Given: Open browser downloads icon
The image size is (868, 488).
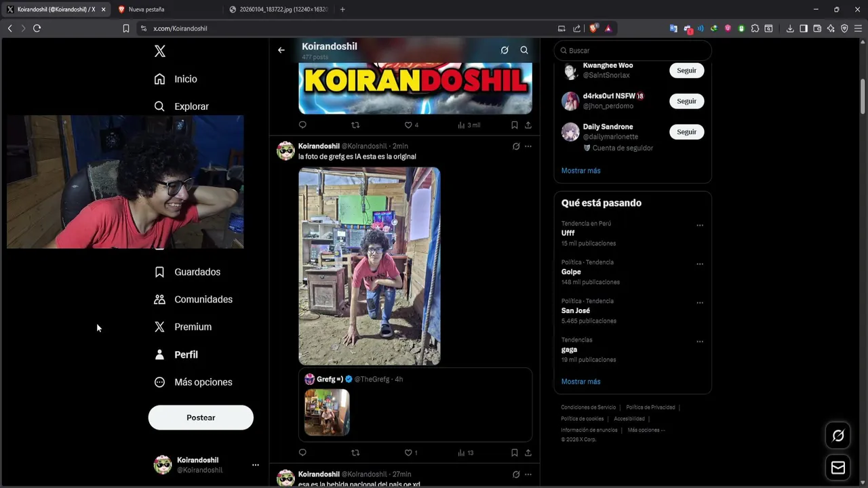Looking at the screenshot, I should click(790, 28).
